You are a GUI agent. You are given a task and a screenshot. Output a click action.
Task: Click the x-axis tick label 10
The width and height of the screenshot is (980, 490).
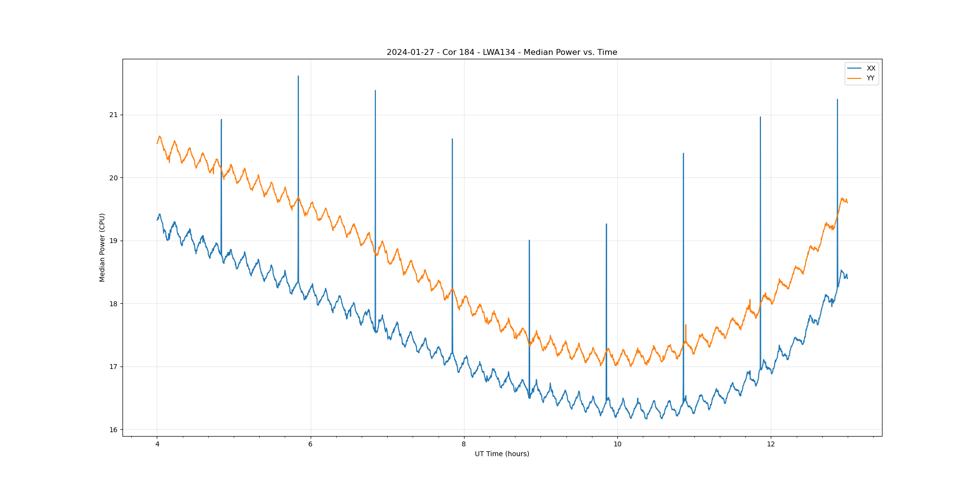[x=617, y=444]
